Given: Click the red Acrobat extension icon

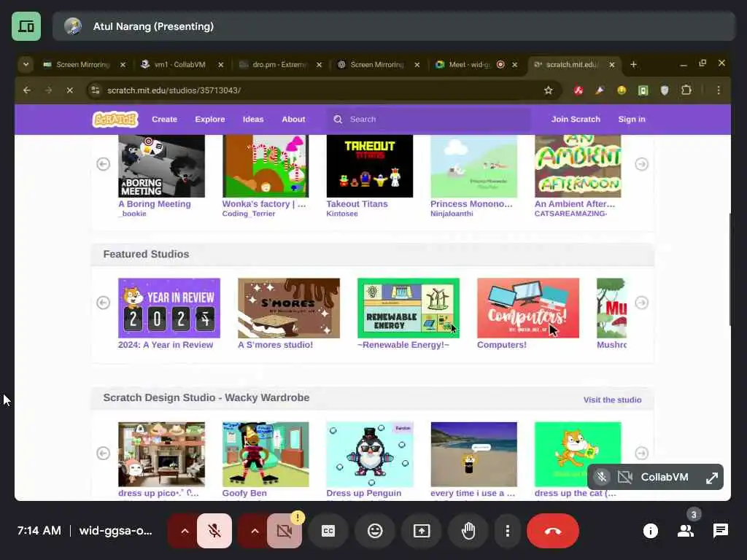Looking at the screenshot, I should (x=578, y=90).
